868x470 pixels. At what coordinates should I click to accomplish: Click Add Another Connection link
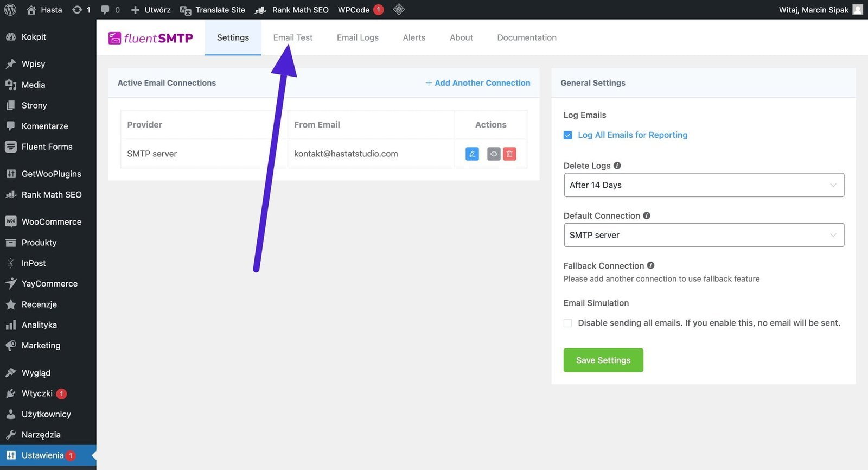(x=478, y=83)
